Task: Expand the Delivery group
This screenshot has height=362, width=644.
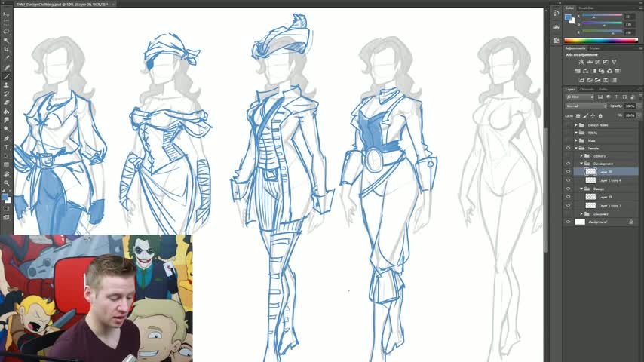Action: pyautogui.click(x=581, y=155)
